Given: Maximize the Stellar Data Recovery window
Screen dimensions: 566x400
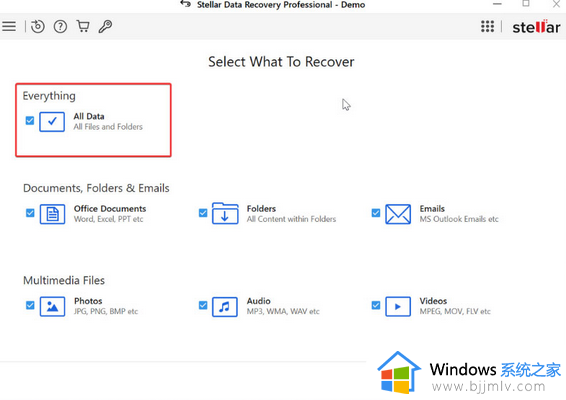Looking at the screenshot, I should click(526, 4).
